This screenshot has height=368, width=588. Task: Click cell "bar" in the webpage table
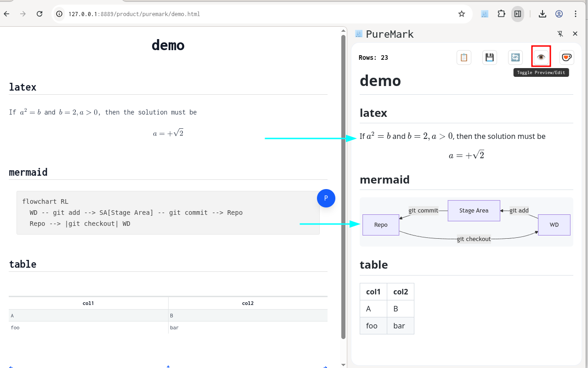click(248, 328)
